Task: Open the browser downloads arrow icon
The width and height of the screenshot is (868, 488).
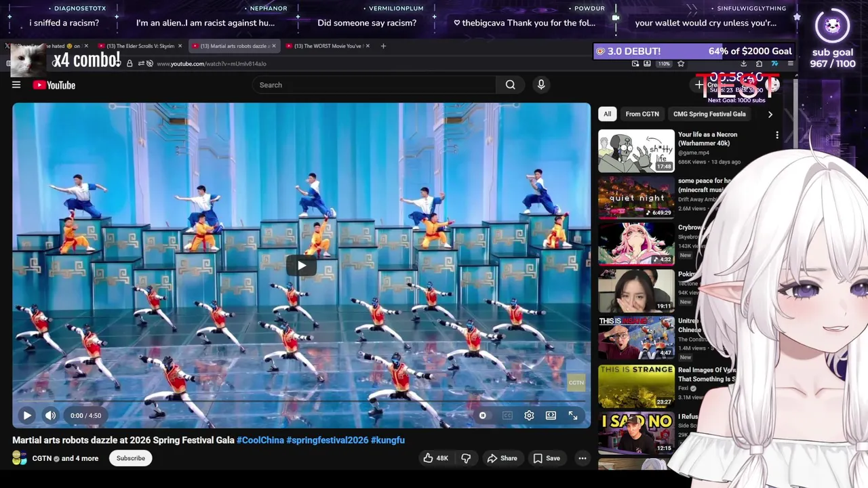Action: [x=743, y=64]
